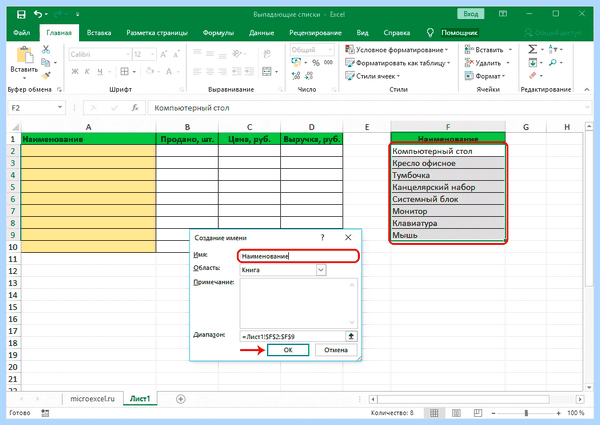
Task: Click the Comma Style 000 icon
Action: point(328,63)
